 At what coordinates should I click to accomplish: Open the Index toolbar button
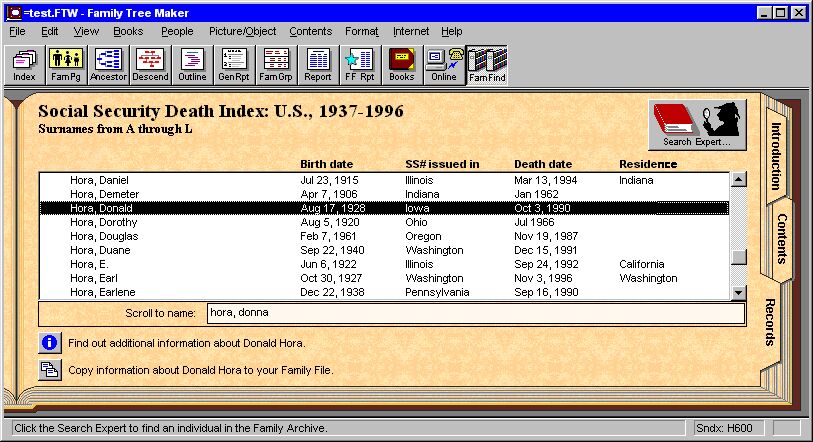point(24,65)
